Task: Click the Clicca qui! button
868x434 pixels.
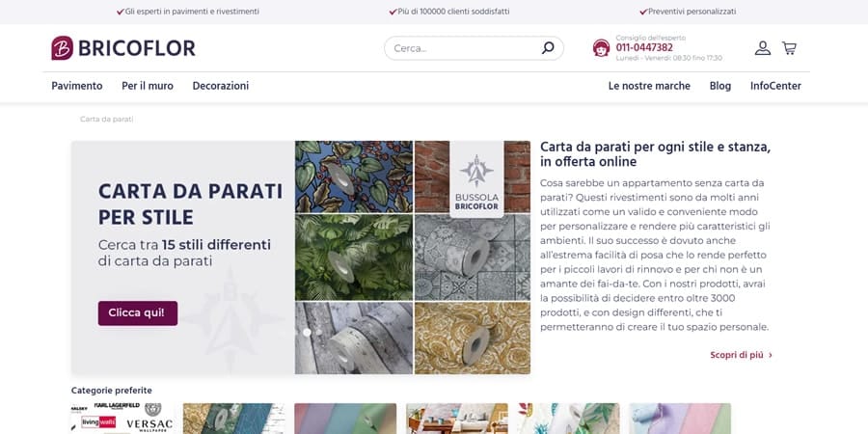Action: coord(138,312)
